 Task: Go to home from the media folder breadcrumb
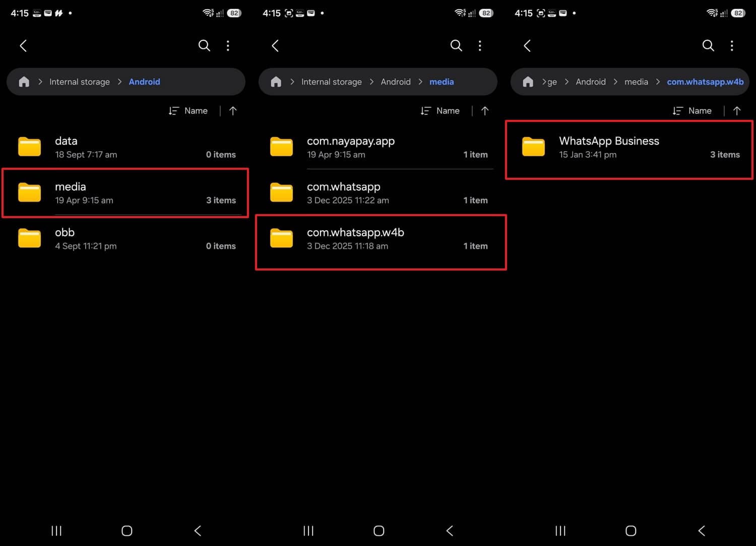coord(276,82)
